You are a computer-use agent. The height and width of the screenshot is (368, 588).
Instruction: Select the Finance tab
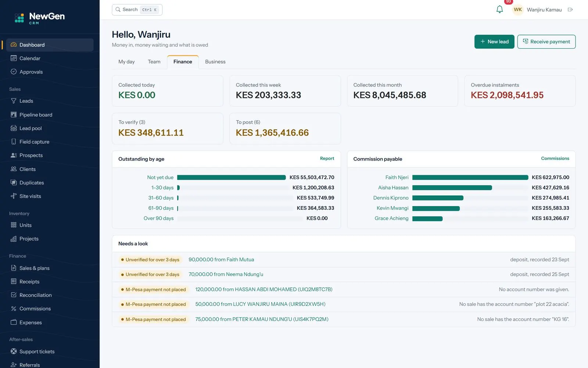(x=183, y=62)
